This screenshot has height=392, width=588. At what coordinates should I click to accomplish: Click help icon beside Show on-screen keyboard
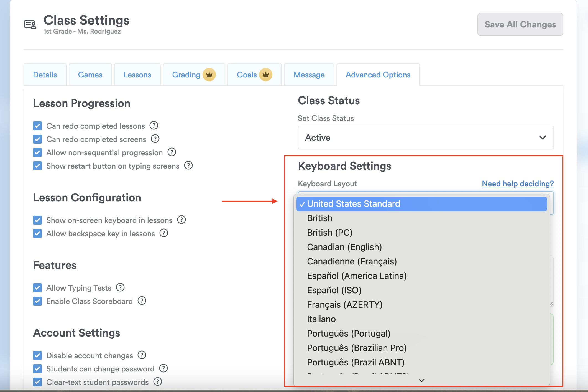point(181,220)
